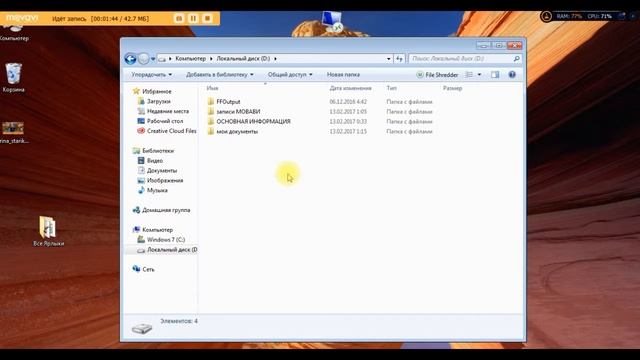Open Все Ярлыки folder on desktop

[48, 231]
